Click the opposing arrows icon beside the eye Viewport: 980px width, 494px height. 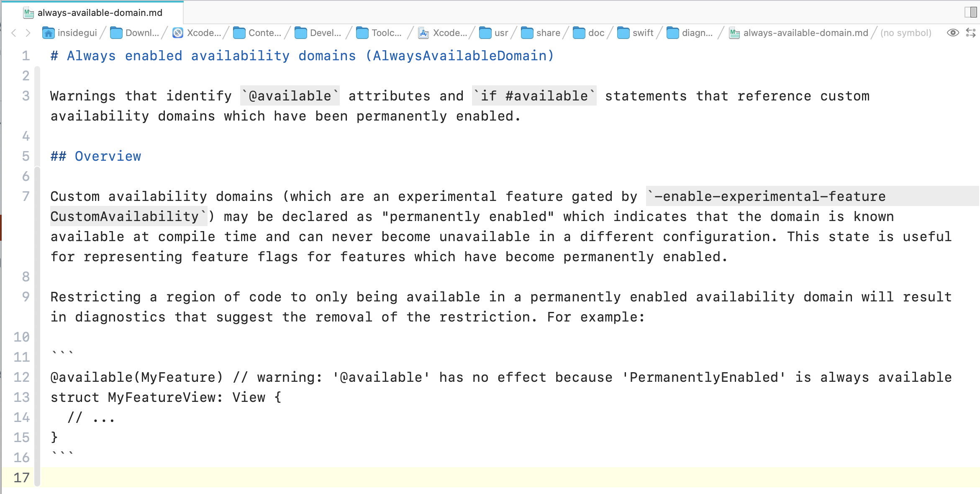click(x=971, y=33)
